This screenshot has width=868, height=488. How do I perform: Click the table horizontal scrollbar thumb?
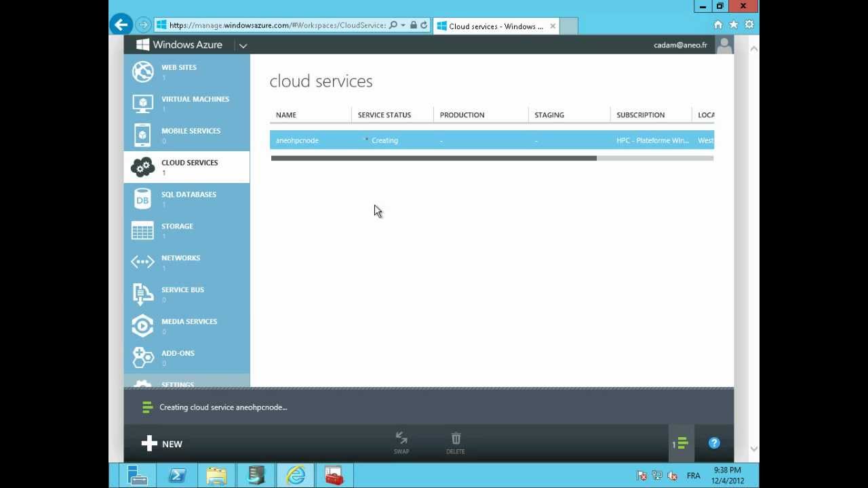[x=434, y=159]
